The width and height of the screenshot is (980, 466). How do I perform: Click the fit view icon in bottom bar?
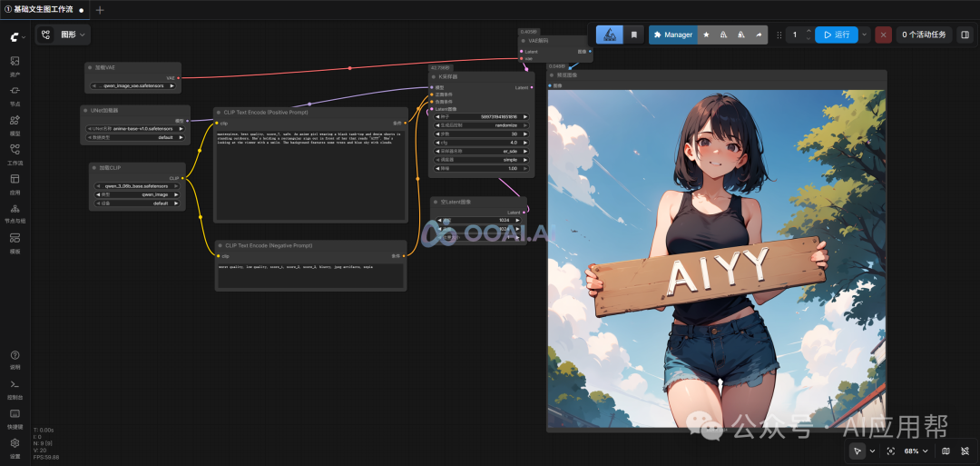pos(891,451)
